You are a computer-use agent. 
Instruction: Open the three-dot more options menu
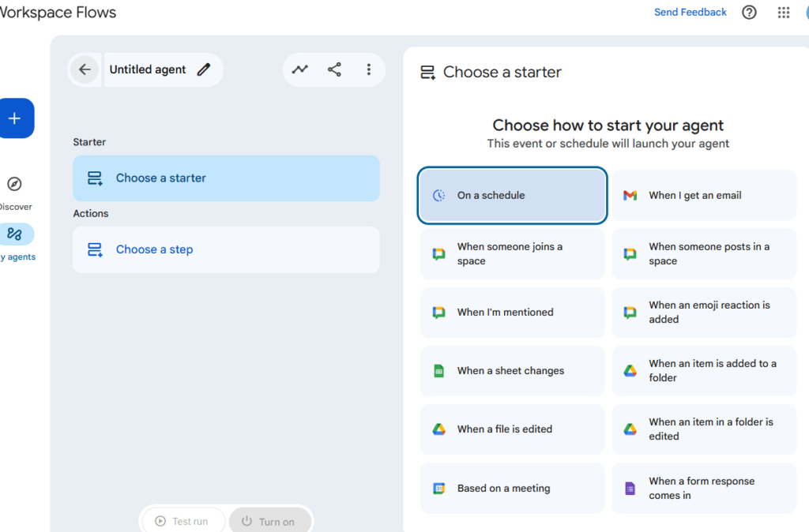tap(368, 69)
